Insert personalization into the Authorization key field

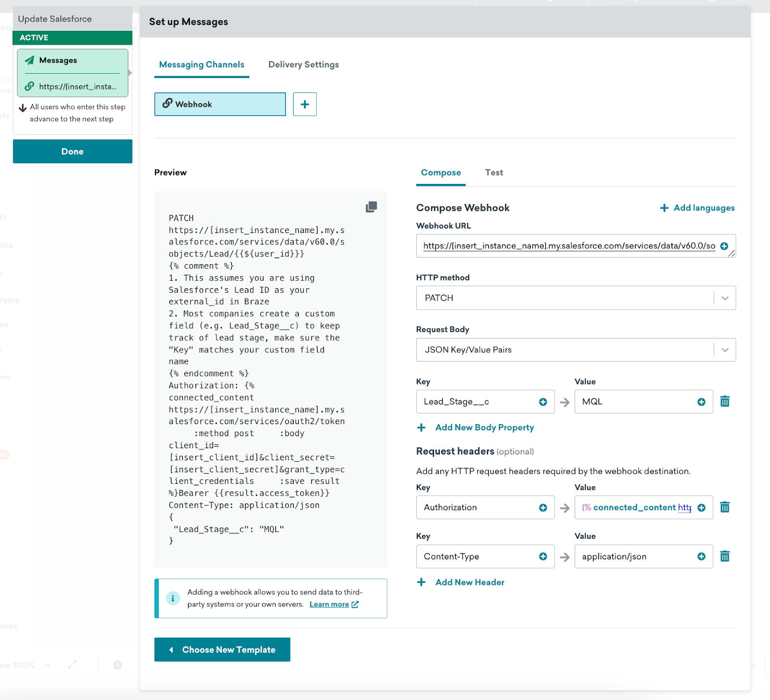pos(543,508)
